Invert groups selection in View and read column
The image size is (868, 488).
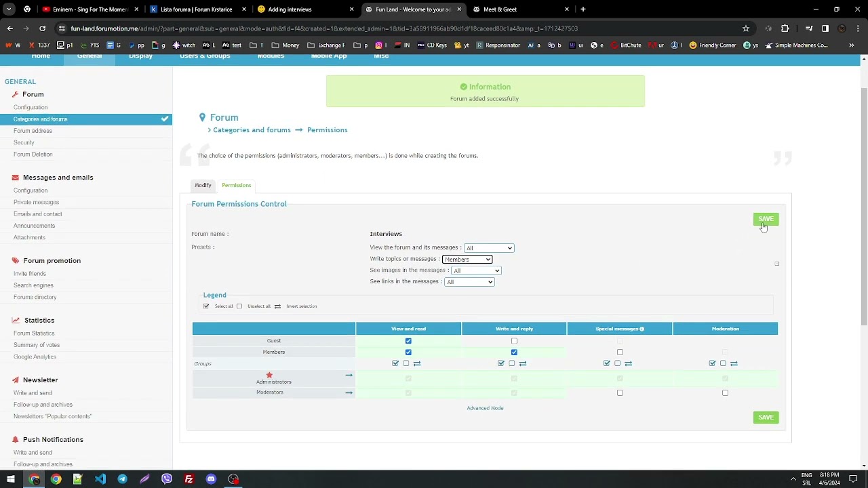pyautogui.click(x=417, y=363)
